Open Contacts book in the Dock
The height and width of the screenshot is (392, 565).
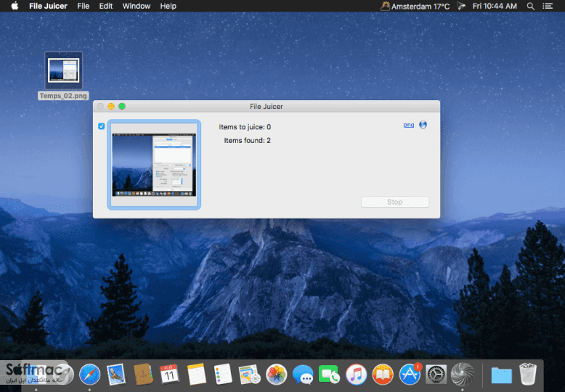(x=143, y=375)
